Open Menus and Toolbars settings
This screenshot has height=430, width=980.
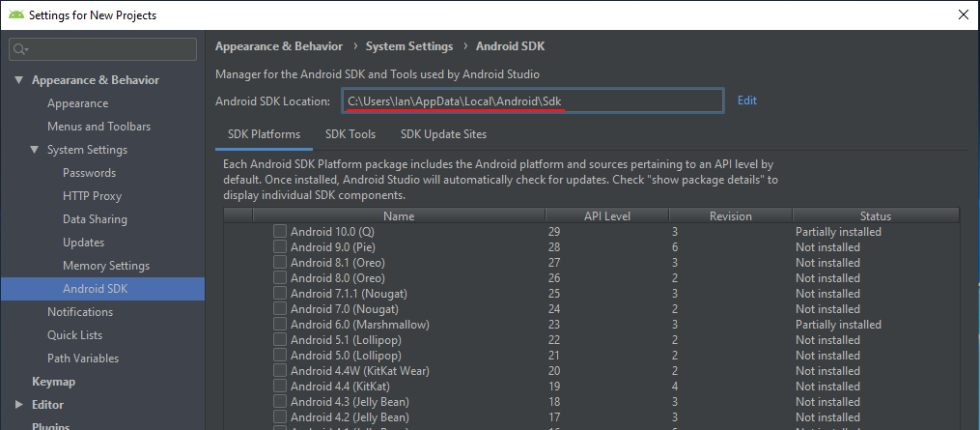coord(98,127)
